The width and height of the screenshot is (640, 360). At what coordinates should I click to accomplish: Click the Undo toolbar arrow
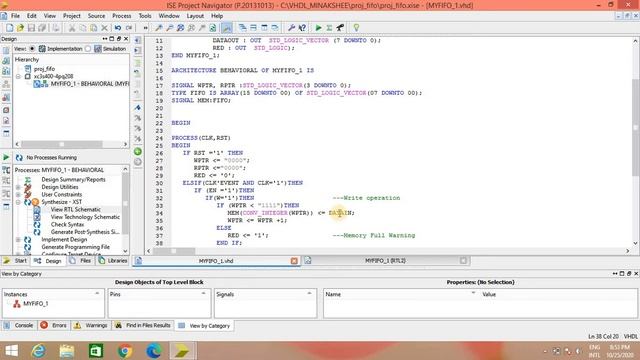coord(118,28)
